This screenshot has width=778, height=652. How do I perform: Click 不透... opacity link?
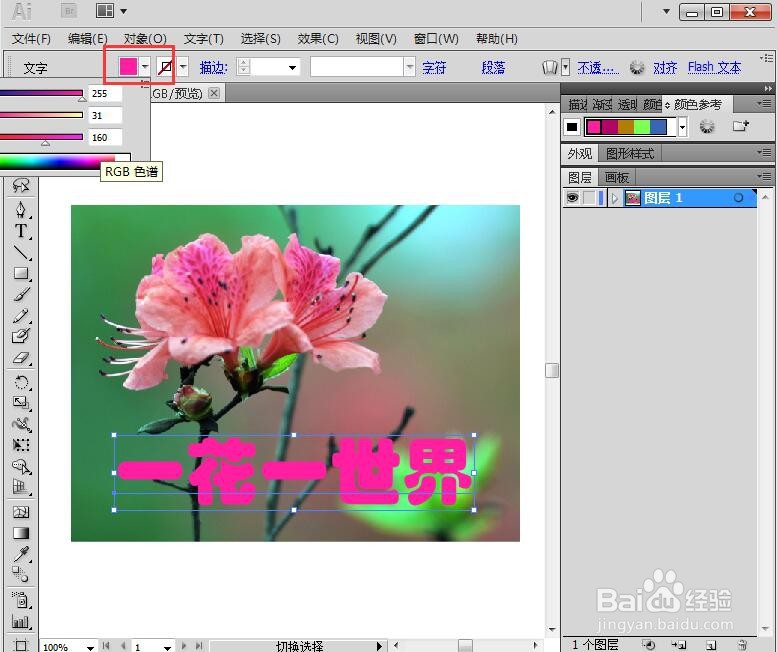tap(598, 67)
